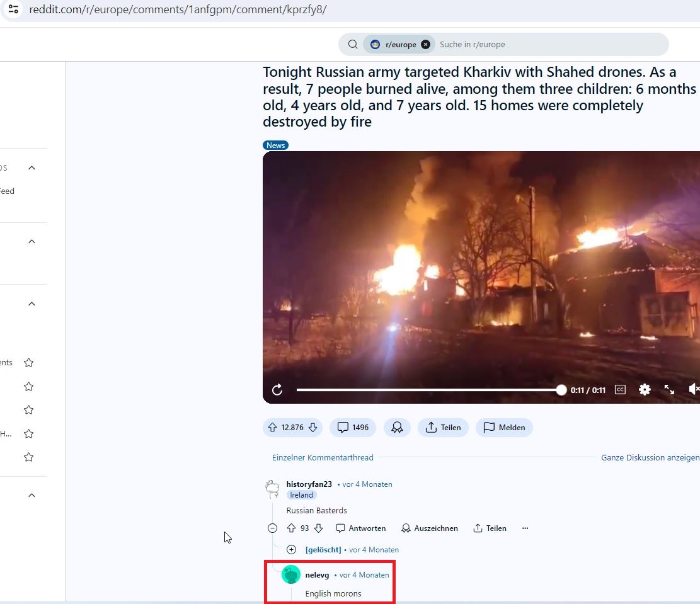700x604 pixels.
Task: Open video settings gear
Action: click(x=645, y=390)
